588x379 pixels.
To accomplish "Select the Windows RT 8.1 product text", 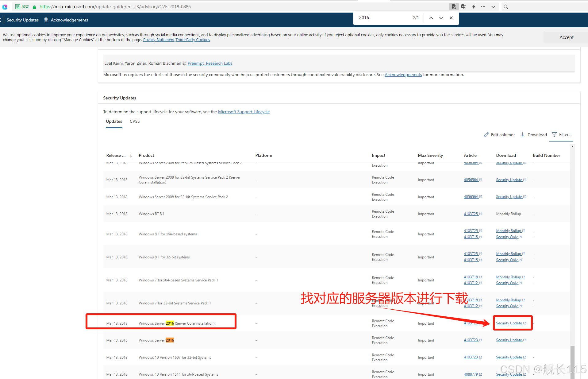I will pyautogui.click(x=151, y=214).
